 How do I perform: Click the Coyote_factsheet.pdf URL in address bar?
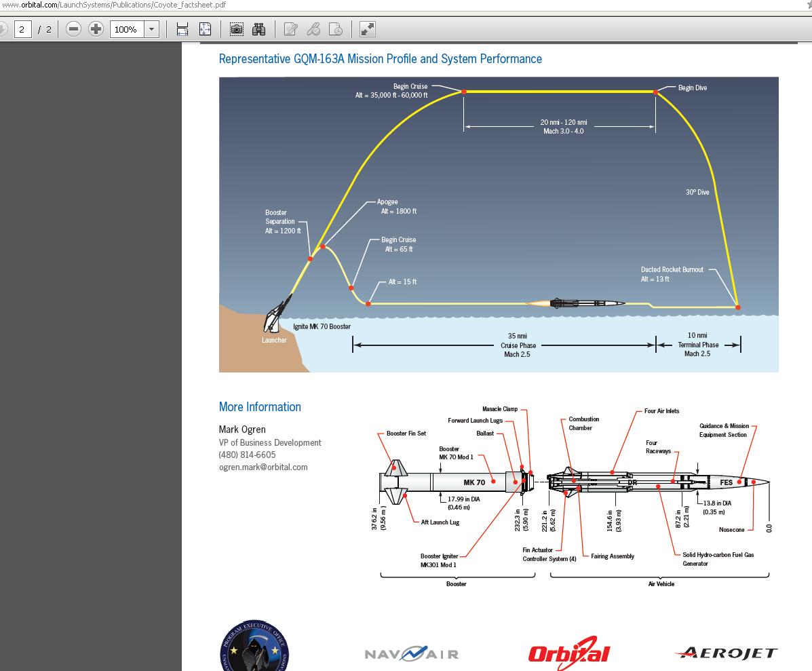114,5
